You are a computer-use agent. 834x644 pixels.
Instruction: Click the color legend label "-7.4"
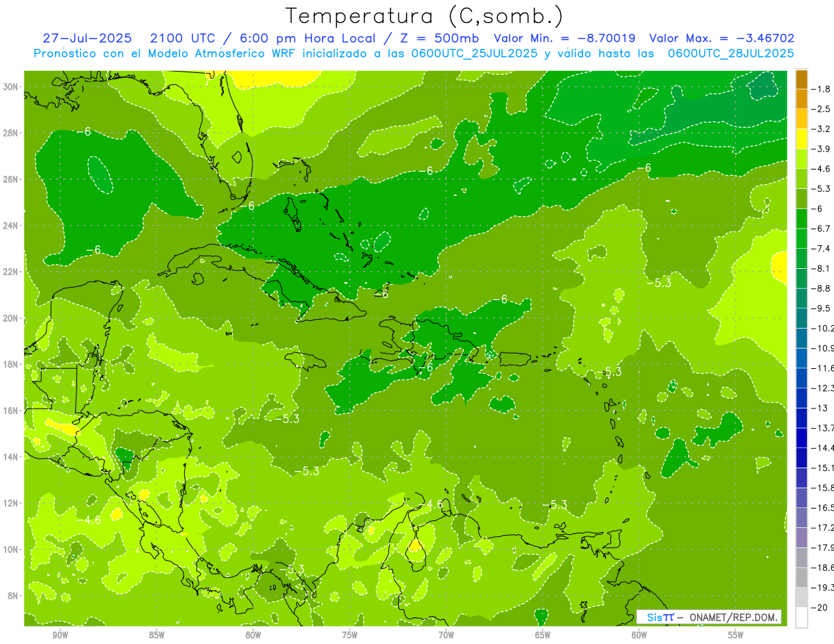[821, 249]
